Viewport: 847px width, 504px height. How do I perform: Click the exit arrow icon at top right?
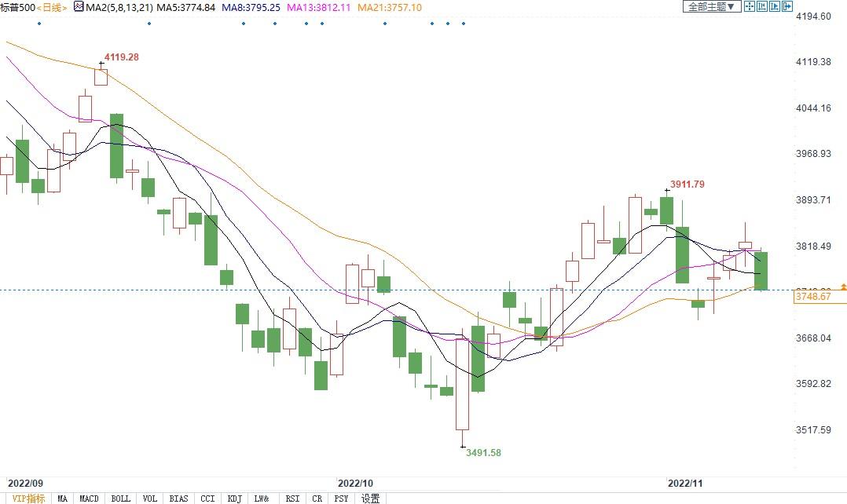tap(787, 6)
